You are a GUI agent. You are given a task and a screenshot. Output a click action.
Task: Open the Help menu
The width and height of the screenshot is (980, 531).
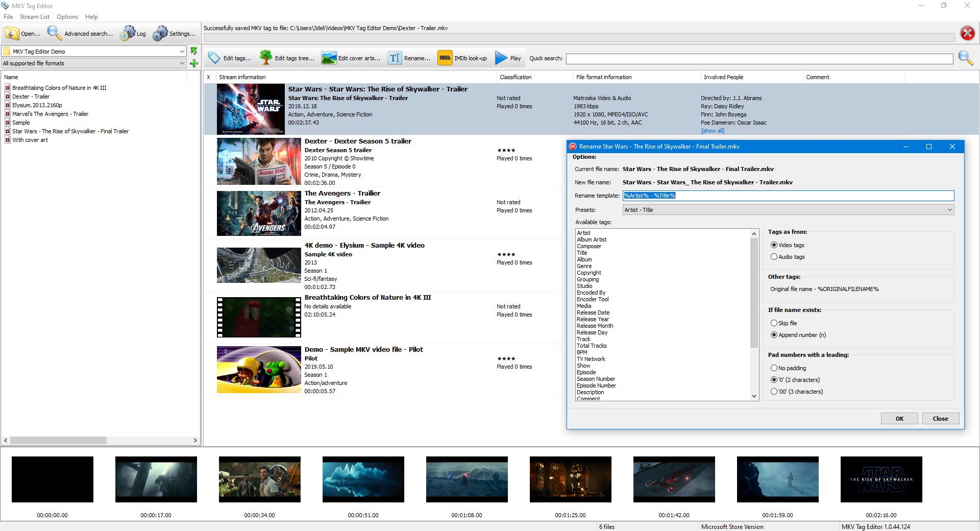tap(91, 16)
